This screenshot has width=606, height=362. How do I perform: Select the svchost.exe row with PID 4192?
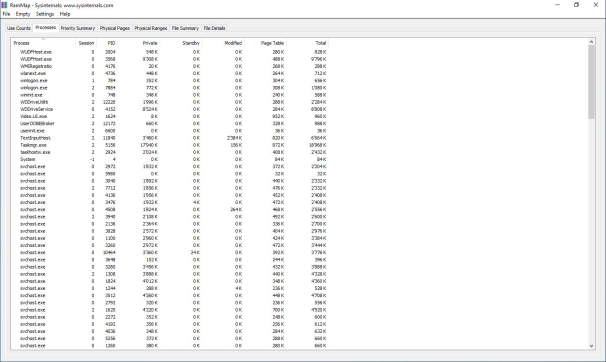(x=170, y=324)
